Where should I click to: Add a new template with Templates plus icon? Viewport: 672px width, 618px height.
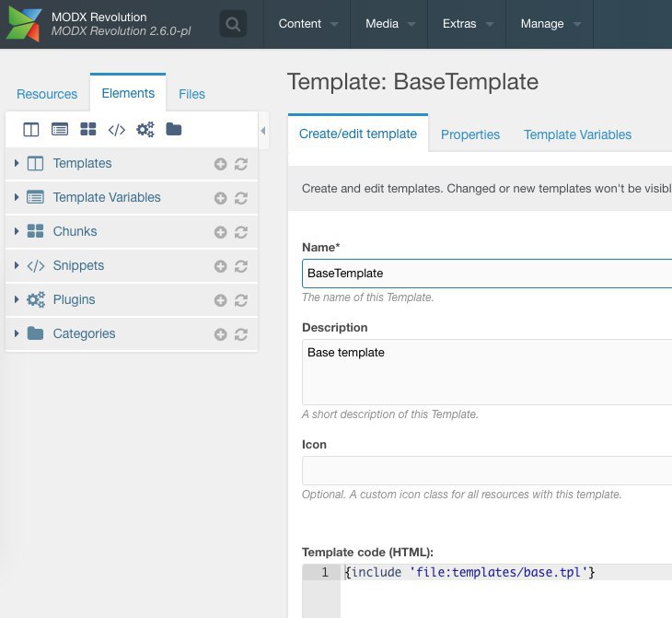(220, 164)
